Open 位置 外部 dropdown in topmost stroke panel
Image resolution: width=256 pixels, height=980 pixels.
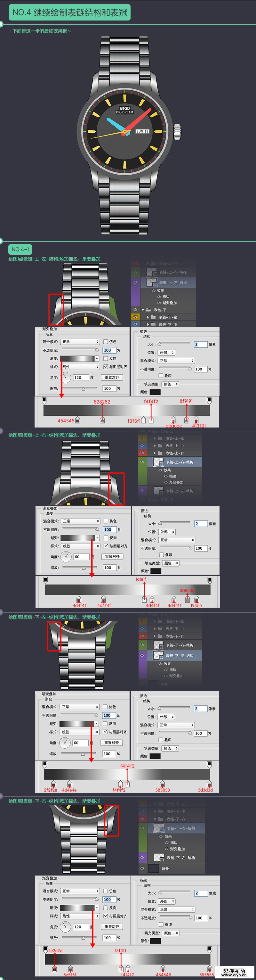167,353
